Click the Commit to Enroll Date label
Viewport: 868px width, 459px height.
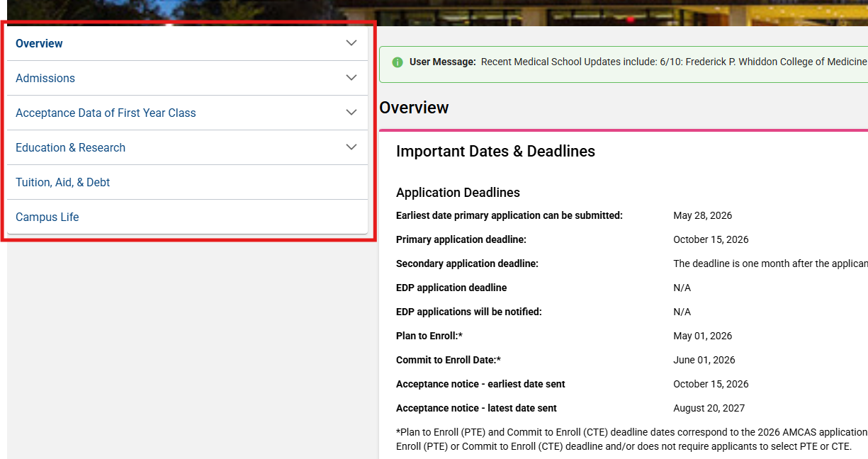pos(449,360)
